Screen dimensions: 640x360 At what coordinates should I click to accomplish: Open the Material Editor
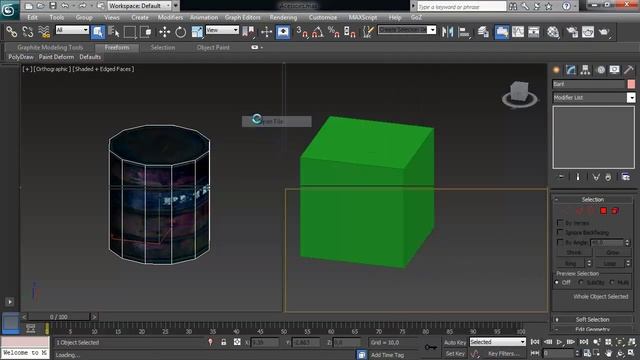553,32
